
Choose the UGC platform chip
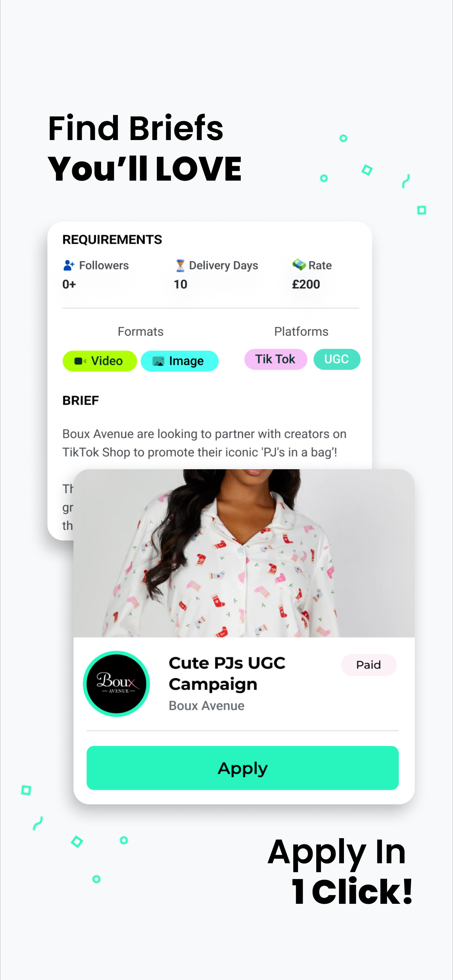click(337, 359)
